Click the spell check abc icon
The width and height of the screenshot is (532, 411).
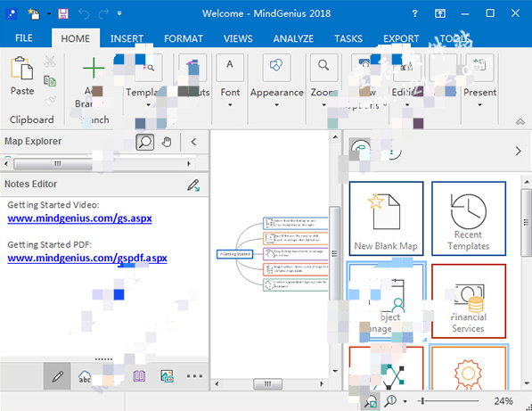pos(85,376)
